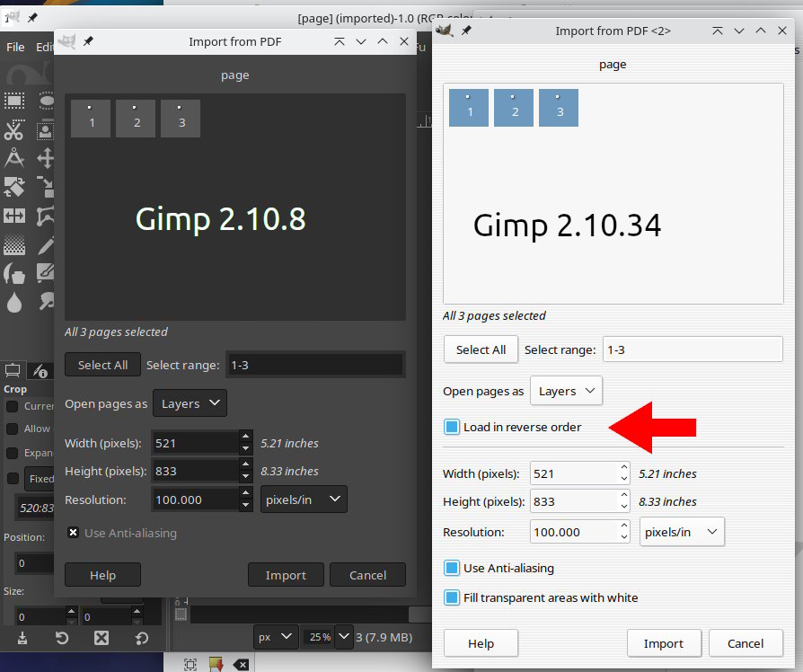
Task: Click Cancel in dark Import from PDF
Action: pos(367,575)
